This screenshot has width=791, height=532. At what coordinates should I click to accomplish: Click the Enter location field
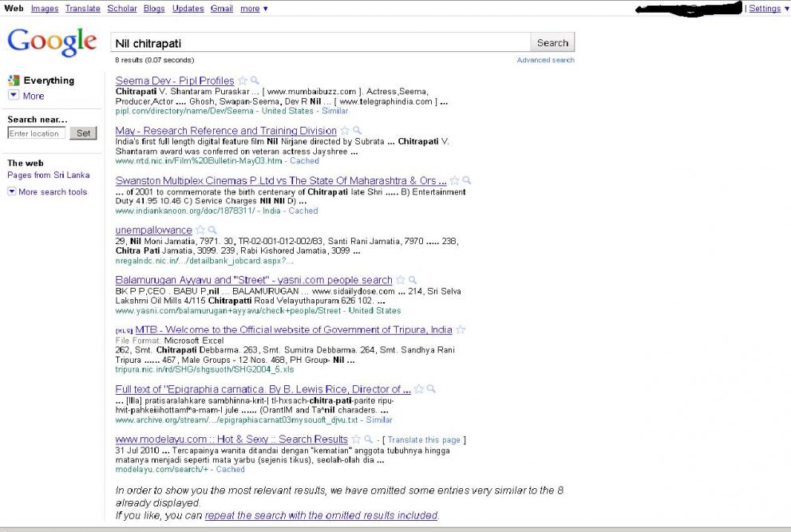click(37, 133)
